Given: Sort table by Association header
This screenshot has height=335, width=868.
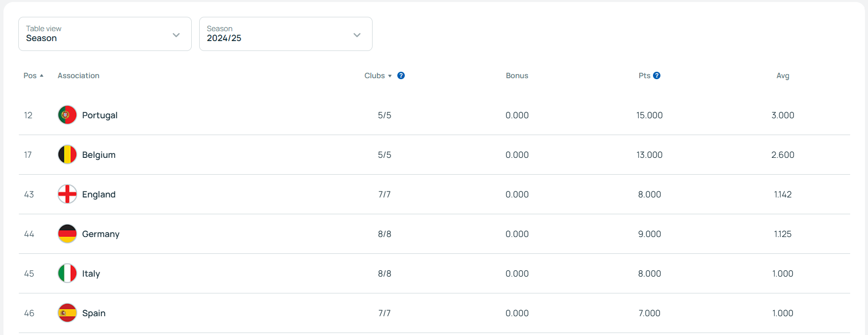Looking at the screenshot, I should 78,76.
